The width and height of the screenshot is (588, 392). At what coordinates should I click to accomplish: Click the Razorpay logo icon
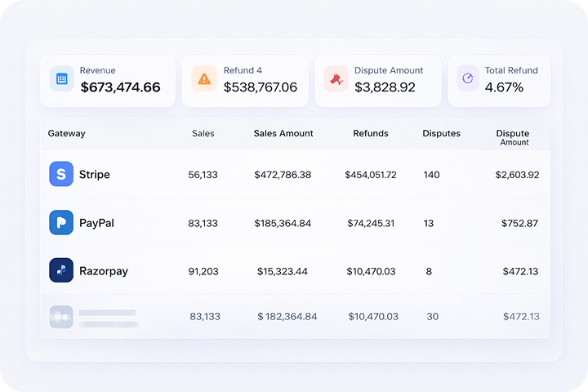click(61, 270)
